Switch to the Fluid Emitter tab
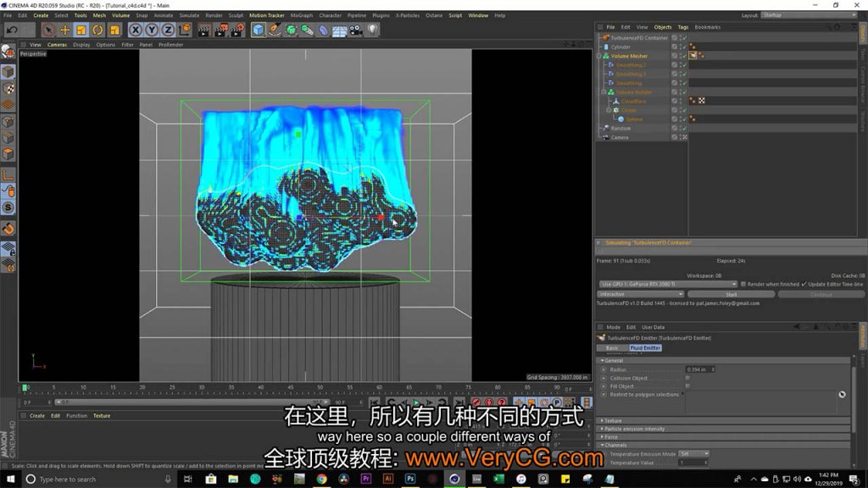Screen dimensions: 868x488 [645, 348]
